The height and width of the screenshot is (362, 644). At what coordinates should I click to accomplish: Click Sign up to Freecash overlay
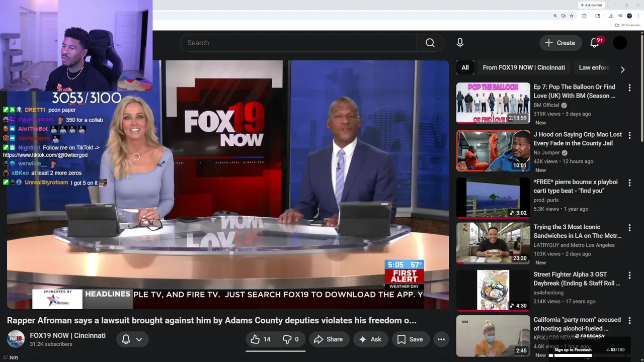point(573,349)
